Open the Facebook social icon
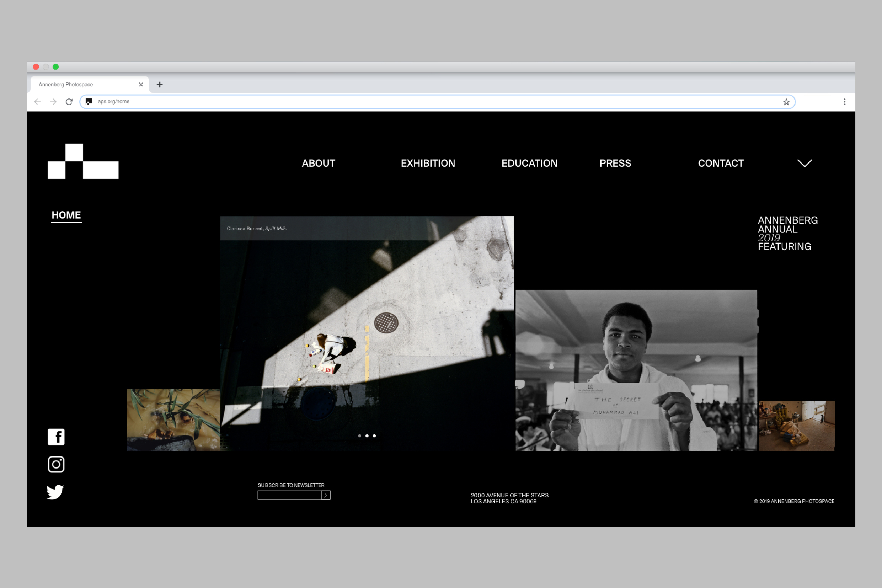Viewport: 882px width, 588px height. (x=56, y=437)
